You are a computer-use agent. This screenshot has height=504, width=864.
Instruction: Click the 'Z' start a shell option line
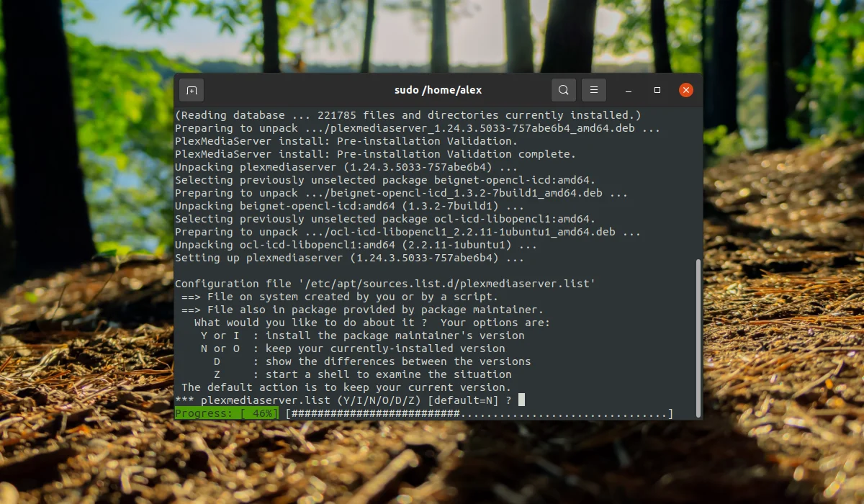[362, 374]
